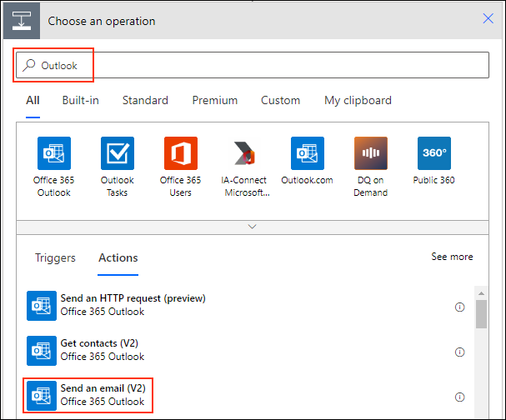Choose the Outlook Tasks connector
The image size is (506, 420).
pos(117,154)
